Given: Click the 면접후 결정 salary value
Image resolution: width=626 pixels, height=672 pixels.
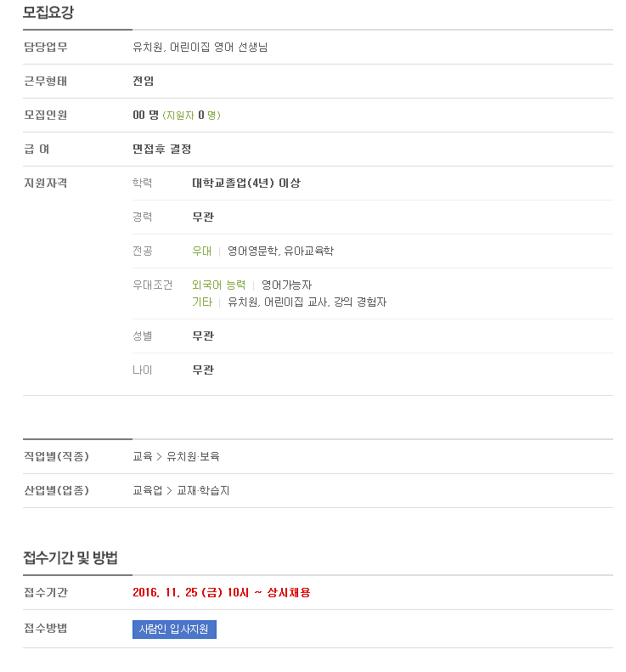Looking at the screenshot, I should click(162, 150).
